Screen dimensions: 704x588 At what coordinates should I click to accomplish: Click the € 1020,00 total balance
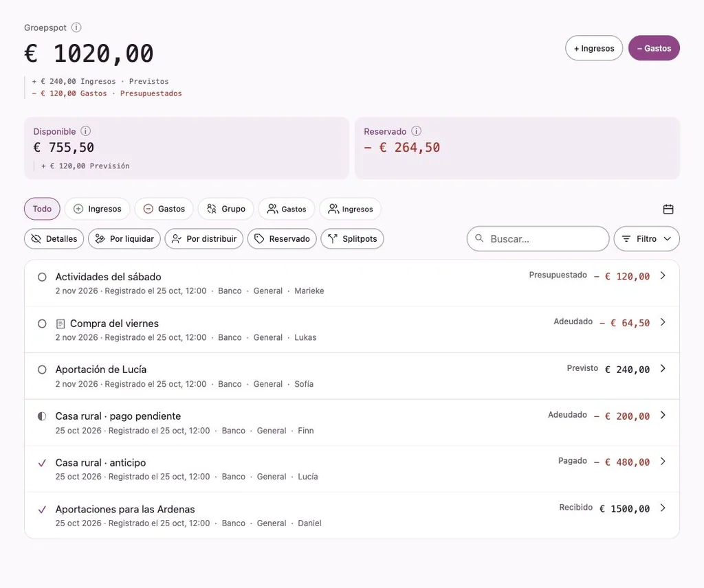pyautogui.click(x=89, y=54)
